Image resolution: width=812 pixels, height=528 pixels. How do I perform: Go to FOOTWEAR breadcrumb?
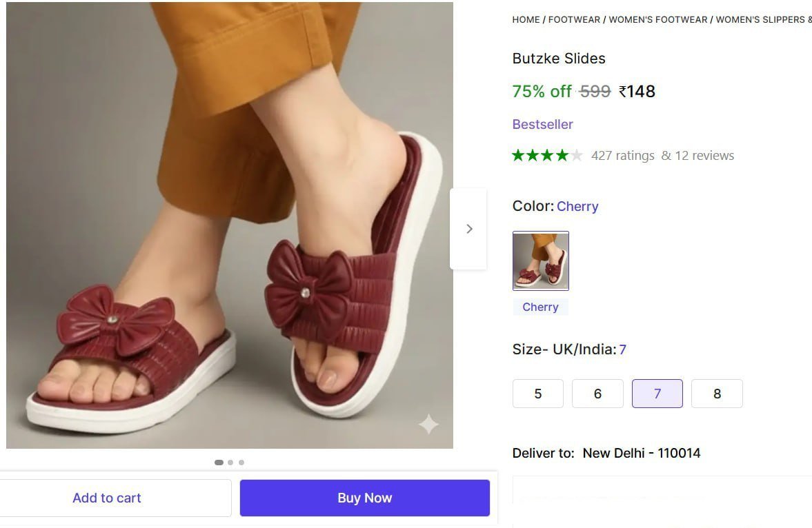pos(574,20)
